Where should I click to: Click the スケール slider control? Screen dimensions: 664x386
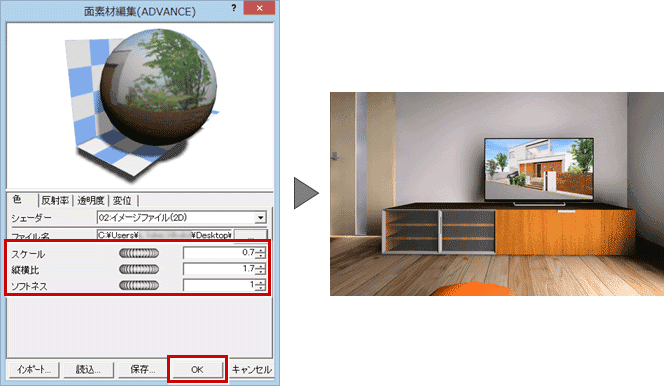pyautogui.click(x=139, y=253)
